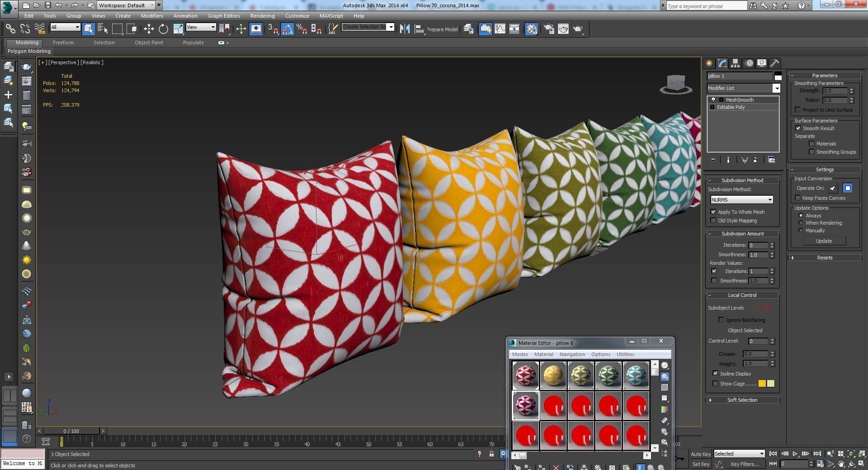Open the Rendering menu
The width and height of the screenshot is (868, 470).
click(x=262, y=16)
